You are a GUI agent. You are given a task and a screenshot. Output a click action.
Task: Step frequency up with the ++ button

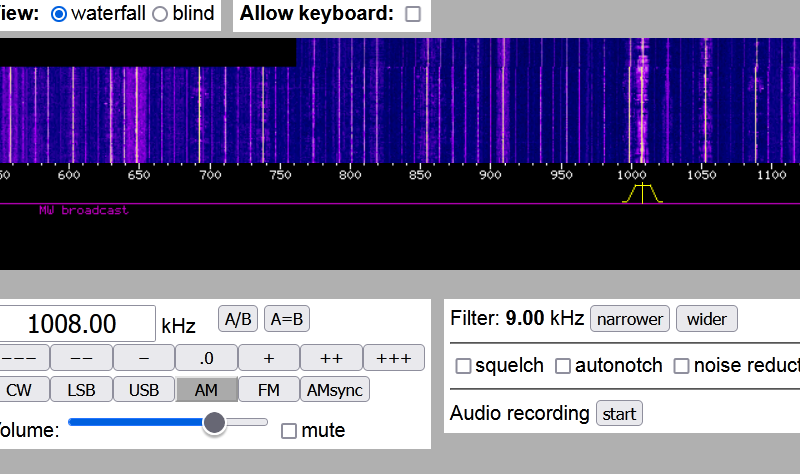[332, 358]
